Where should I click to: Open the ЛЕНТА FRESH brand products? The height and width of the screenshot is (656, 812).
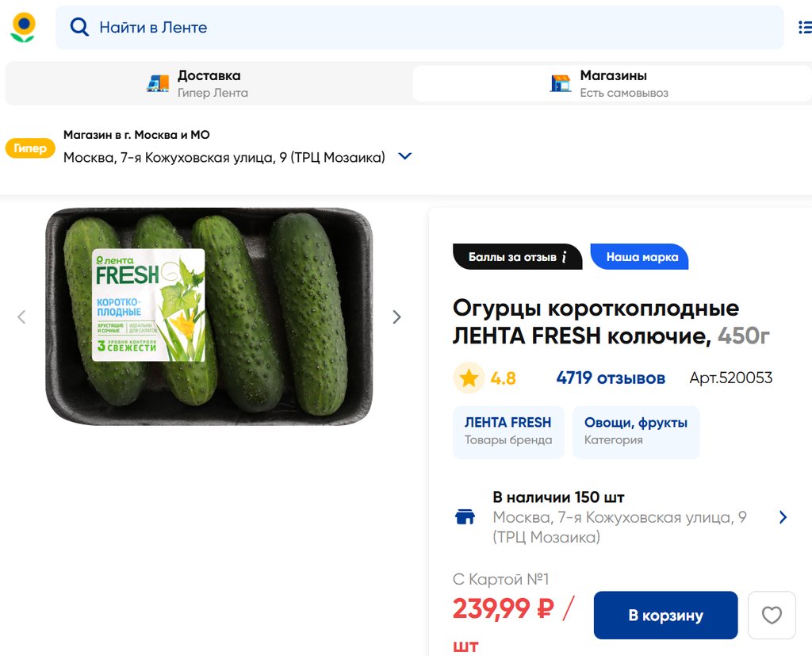(x=508, y=432)
